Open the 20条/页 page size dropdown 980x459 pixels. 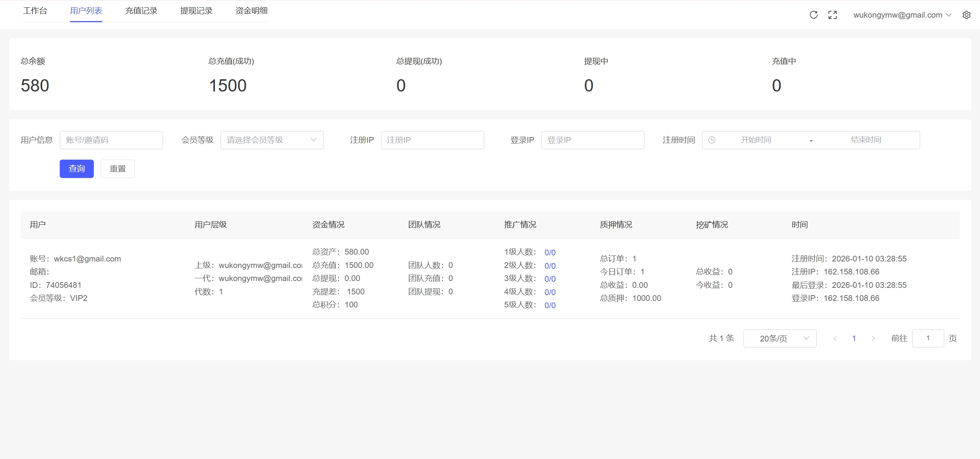[780, 338]
